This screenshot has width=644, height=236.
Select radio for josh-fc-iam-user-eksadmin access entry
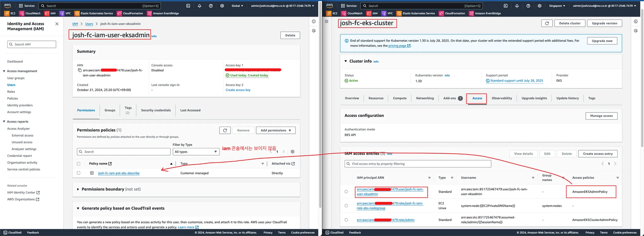[x=346, y=192]
